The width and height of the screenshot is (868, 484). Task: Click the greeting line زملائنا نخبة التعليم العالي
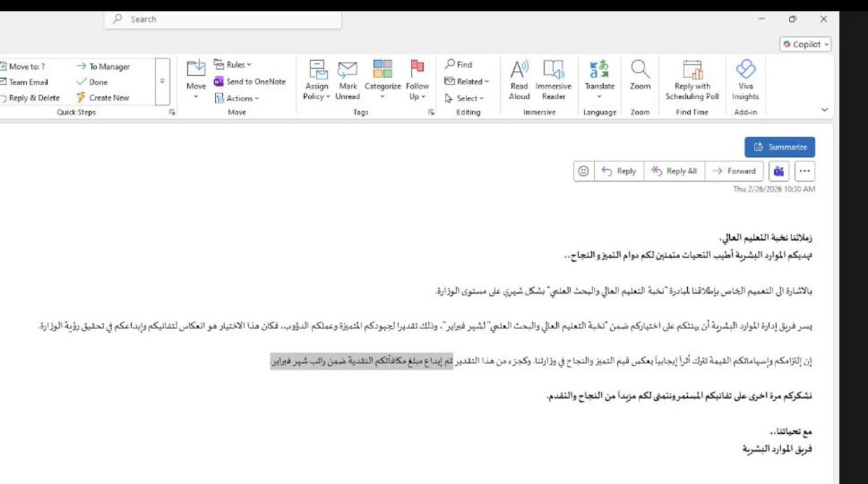767,238
